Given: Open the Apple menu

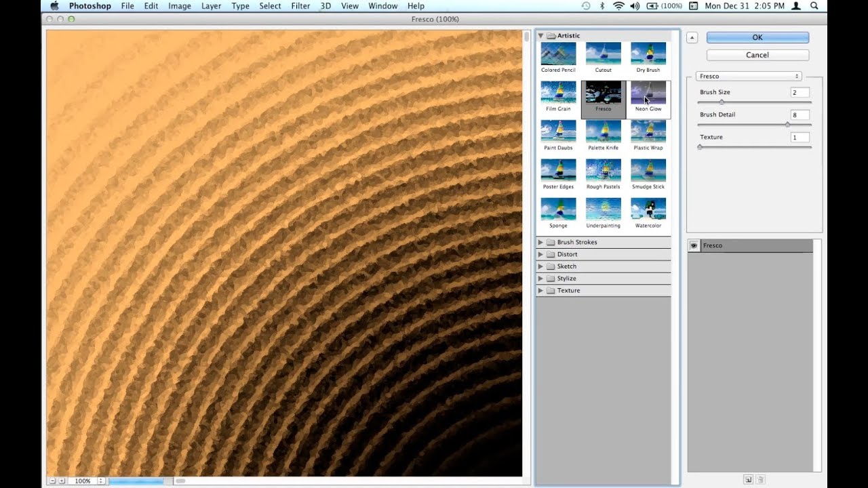Looking at the screenshot, I should pos(54,6).
